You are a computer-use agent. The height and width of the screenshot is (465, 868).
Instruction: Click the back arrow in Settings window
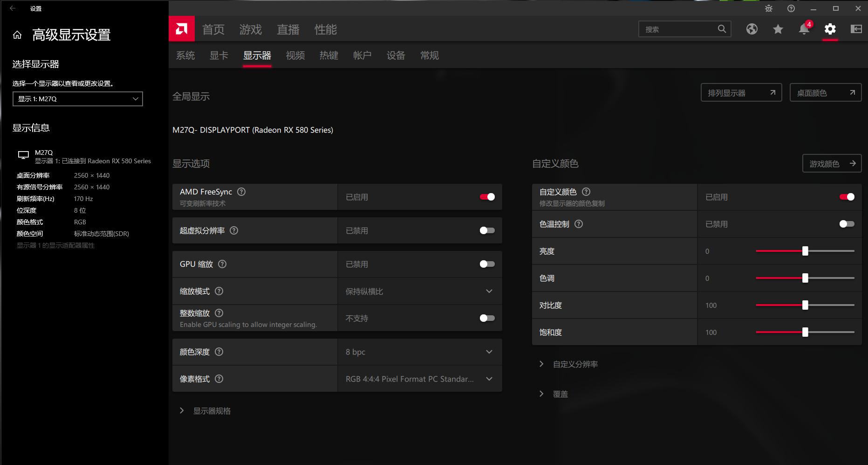[x=13, y=8]
